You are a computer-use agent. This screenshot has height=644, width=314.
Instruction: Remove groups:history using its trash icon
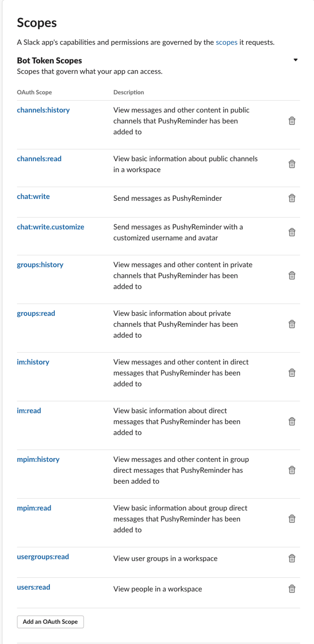pos(292,276)
